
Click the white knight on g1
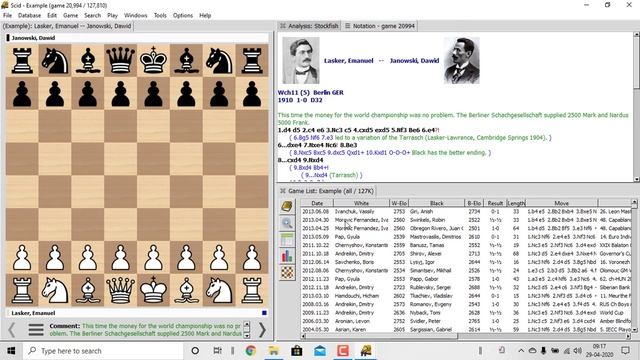(x=219, y=290)
